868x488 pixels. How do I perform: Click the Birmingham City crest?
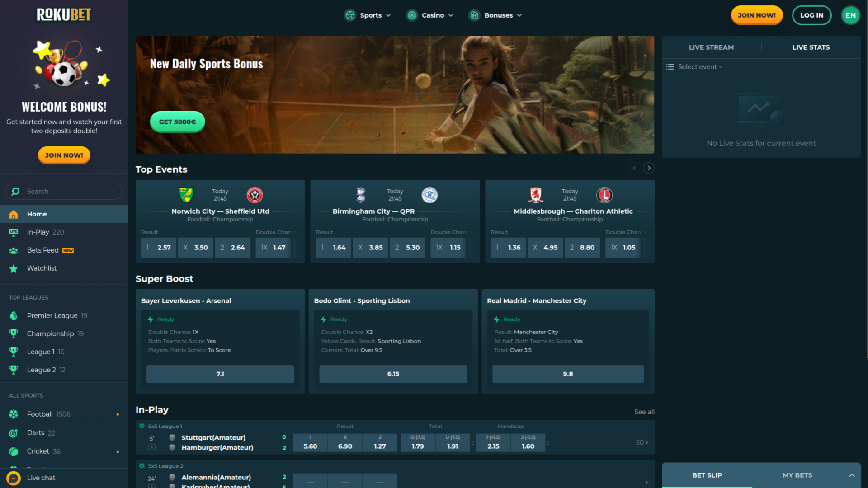tap(361, 195)
